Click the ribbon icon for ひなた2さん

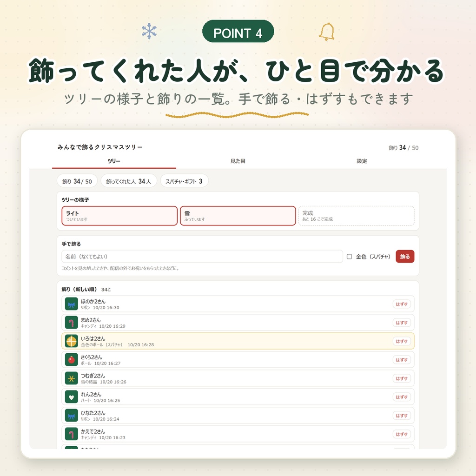(x=71, y=416)
